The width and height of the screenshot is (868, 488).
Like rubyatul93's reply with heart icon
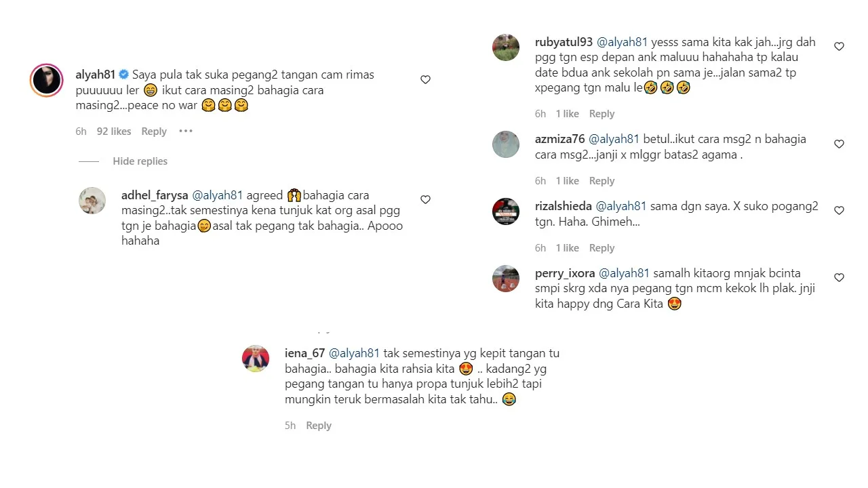coord(839,47)
